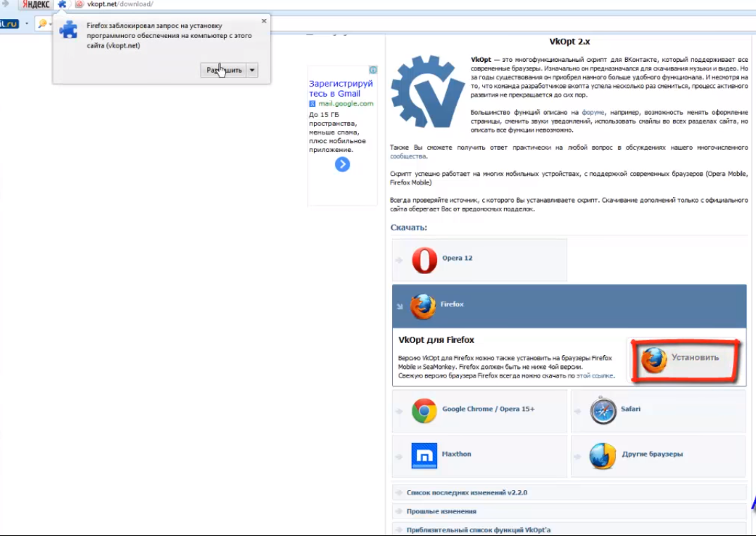This screenshot has width=756, height=536.
Task: Click the Google Chrome logo icon
Action: (424, 411)
